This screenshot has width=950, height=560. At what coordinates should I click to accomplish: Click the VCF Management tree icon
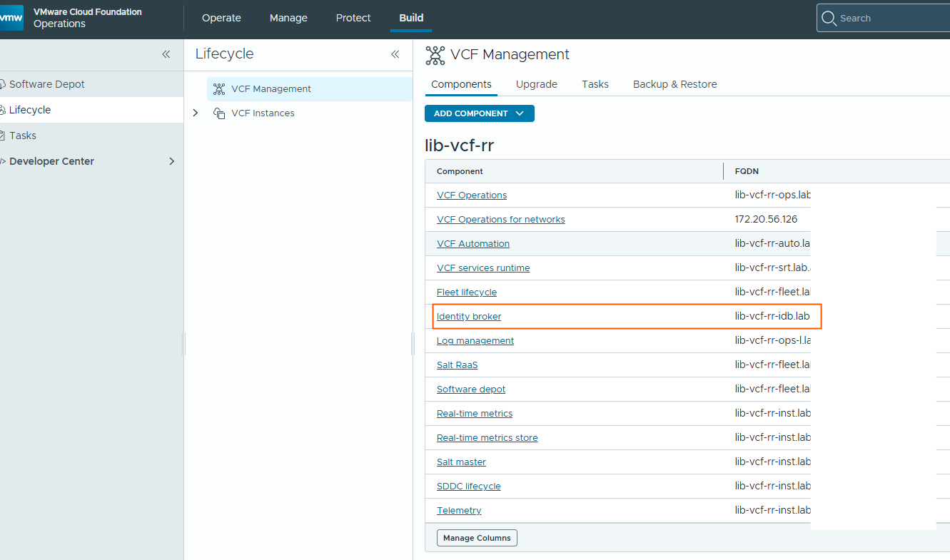tap(219, 89)
